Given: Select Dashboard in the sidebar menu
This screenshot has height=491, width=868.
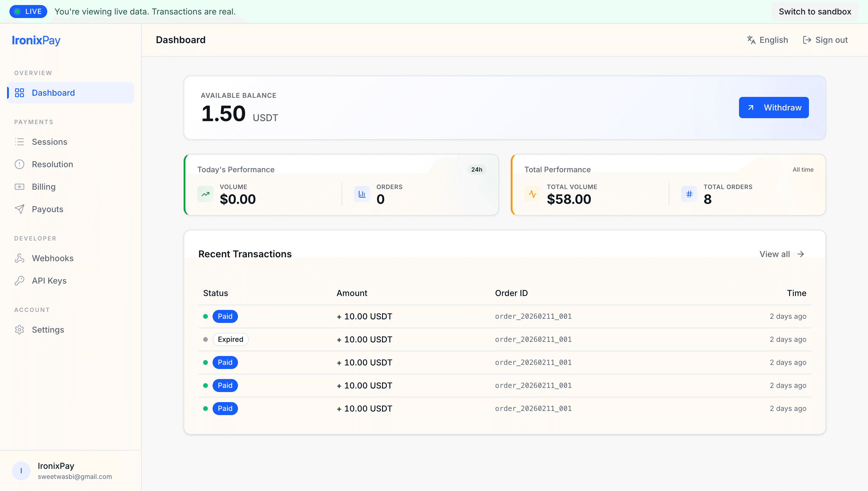Looking at the screenshot, I should [x=53, y=93].
